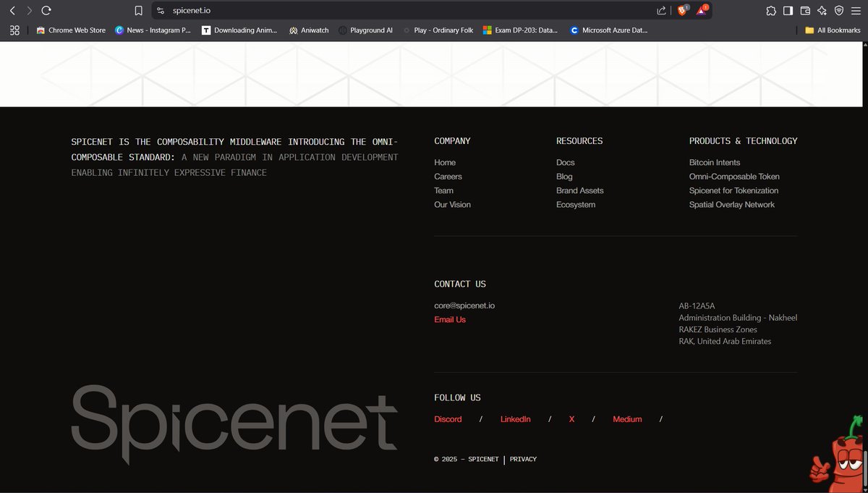Viewport: 868px width, 493px height.
Task: Click the large Spicenet footer logo
Action: pos(234,424)
